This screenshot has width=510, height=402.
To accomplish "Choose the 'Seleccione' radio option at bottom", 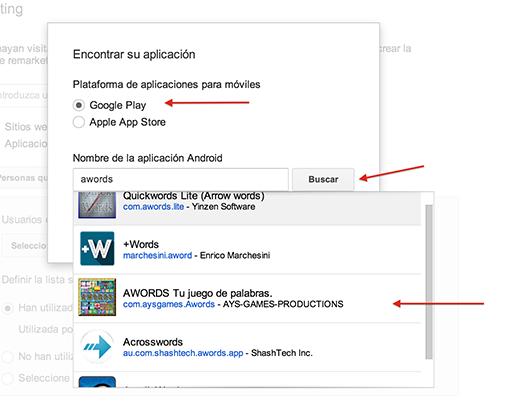I will click(7, 378).
